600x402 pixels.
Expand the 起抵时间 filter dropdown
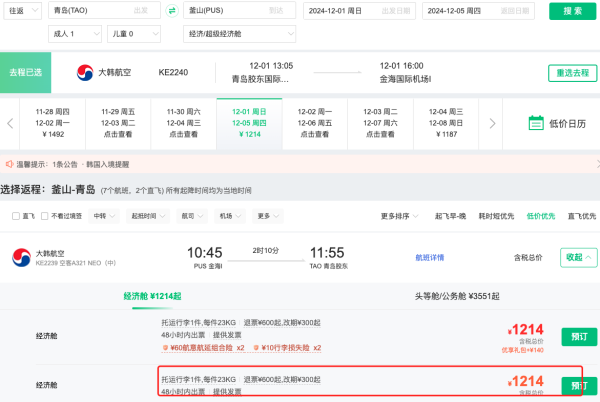pos(148,216)
